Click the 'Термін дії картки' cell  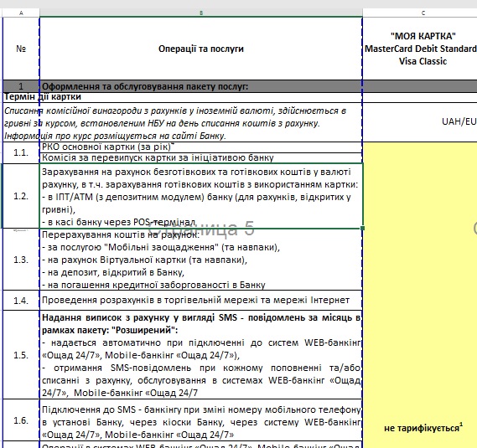pos(183,97)
